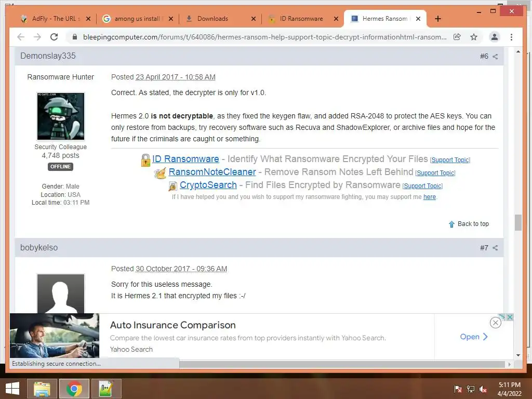Open CryptoSearch Support Topic link
Image resolution: width=532 pixels, height=399 pixels.
[x=422, y=186]
